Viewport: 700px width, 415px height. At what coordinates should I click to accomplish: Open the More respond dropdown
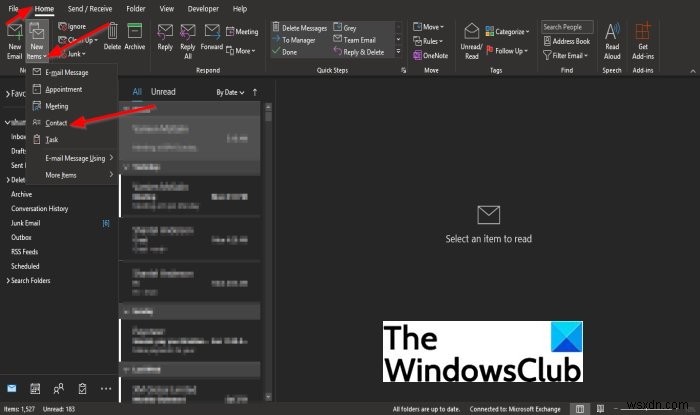tap(241, 51)
